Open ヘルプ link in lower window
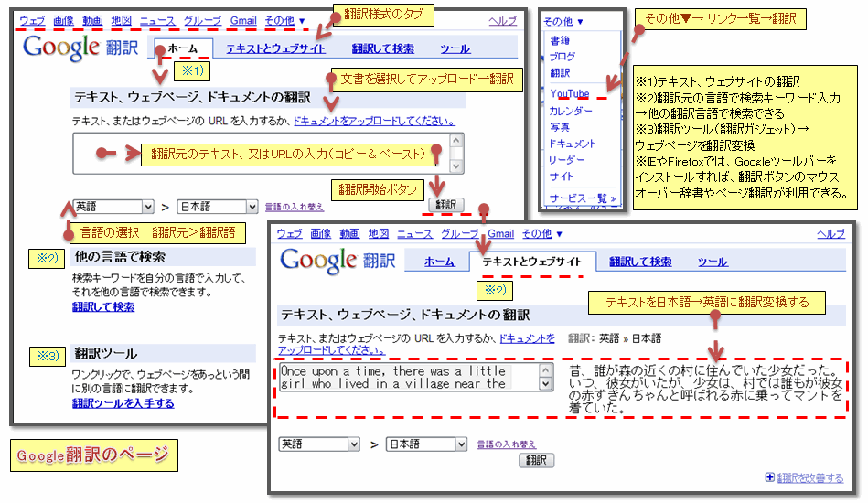Screen dimensions: 868x503 [830, 233]
